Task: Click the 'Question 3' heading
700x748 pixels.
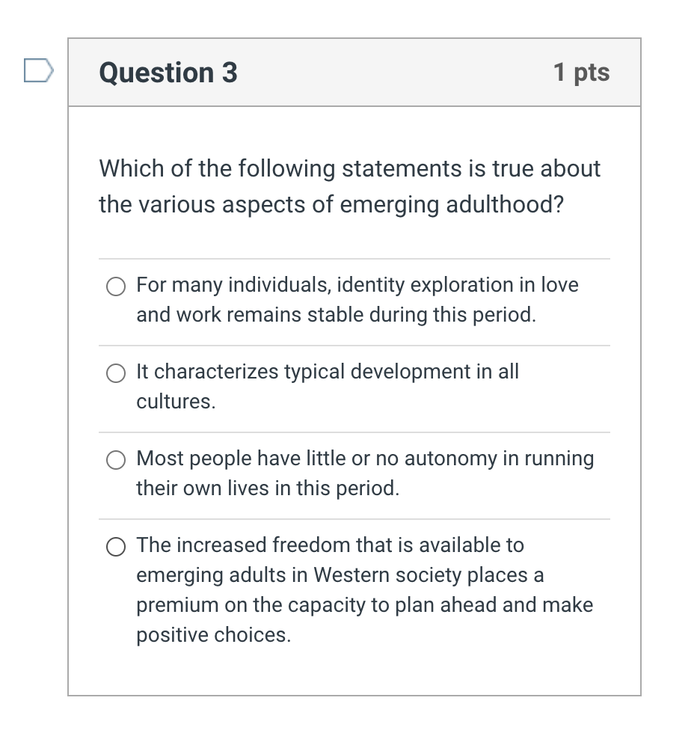Action: [x=168, y=73]
